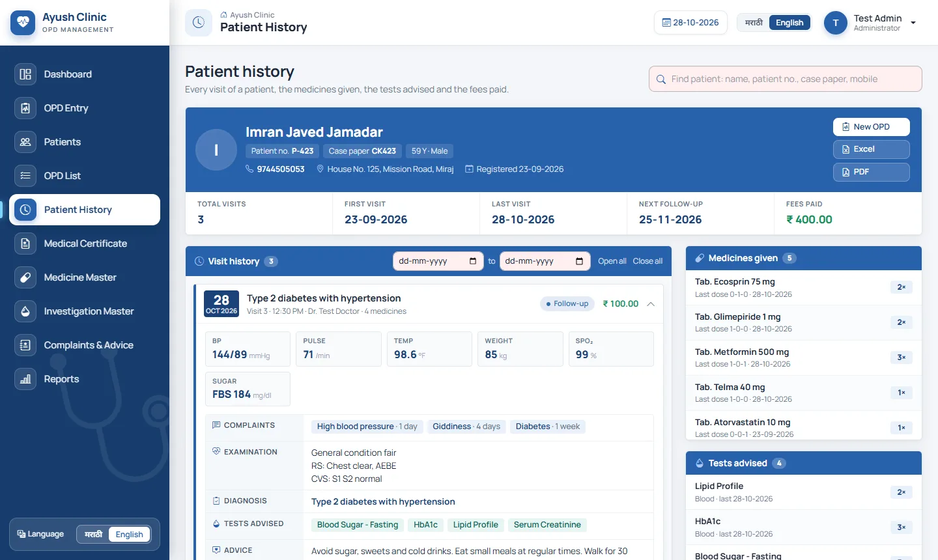Viewport: 938px width, 560px height.
Task: Click the Lipid Profile row in Tests advised
Action: click(x=804, y=492)
